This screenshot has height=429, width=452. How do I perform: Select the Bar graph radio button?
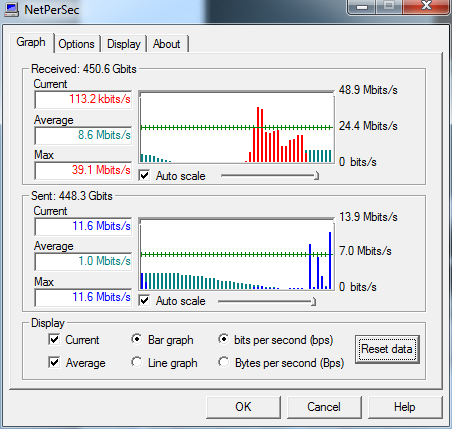pos(136,339)
